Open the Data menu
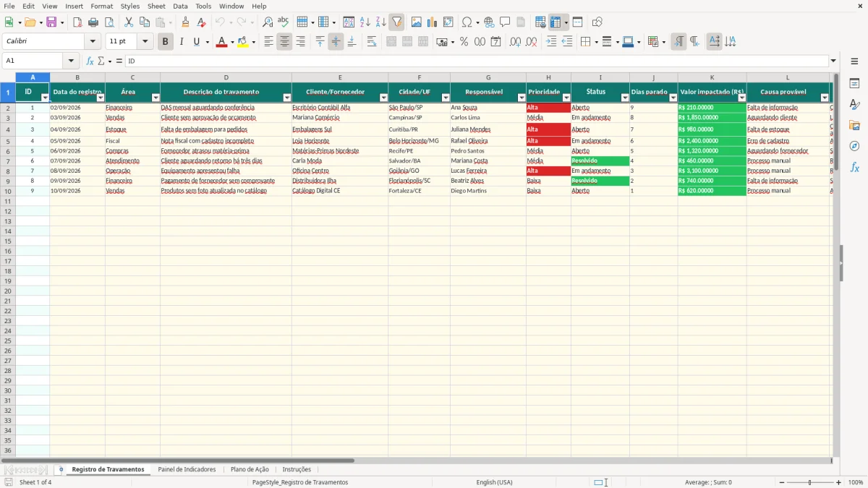Viewport: 868px width, 488px height. 180,6
